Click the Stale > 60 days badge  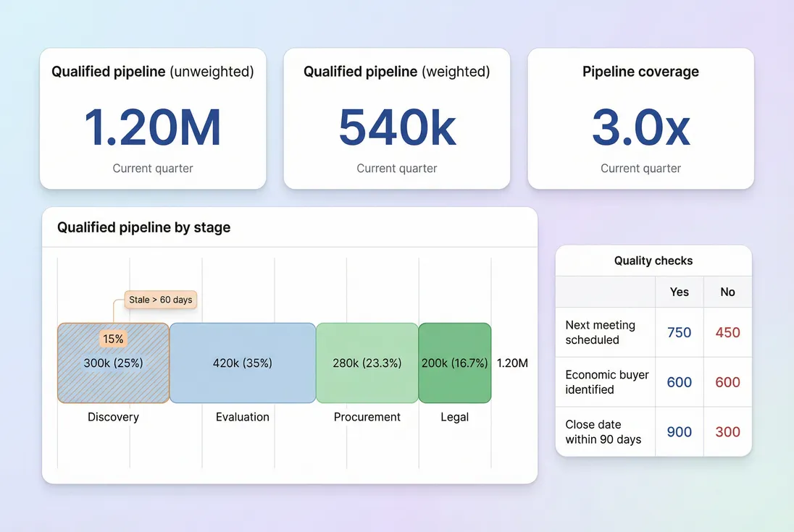pyautogui.click(x=160, y=299)
